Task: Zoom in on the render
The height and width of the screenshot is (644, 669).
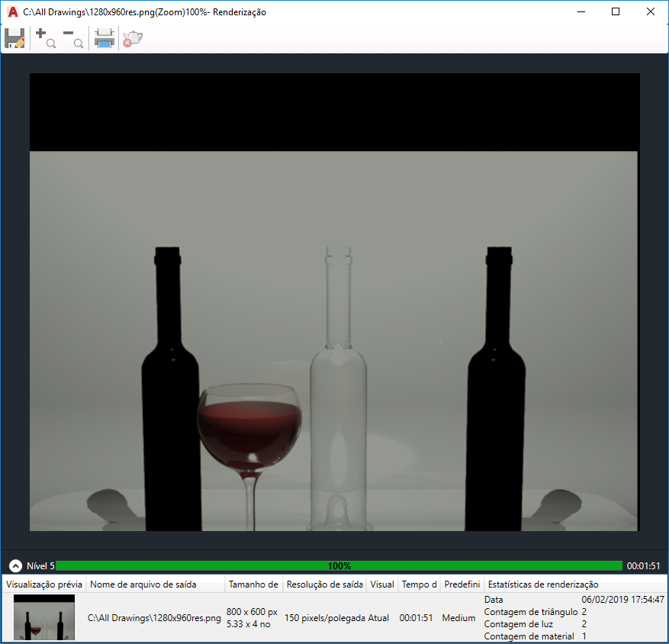Action: (46, 38)
